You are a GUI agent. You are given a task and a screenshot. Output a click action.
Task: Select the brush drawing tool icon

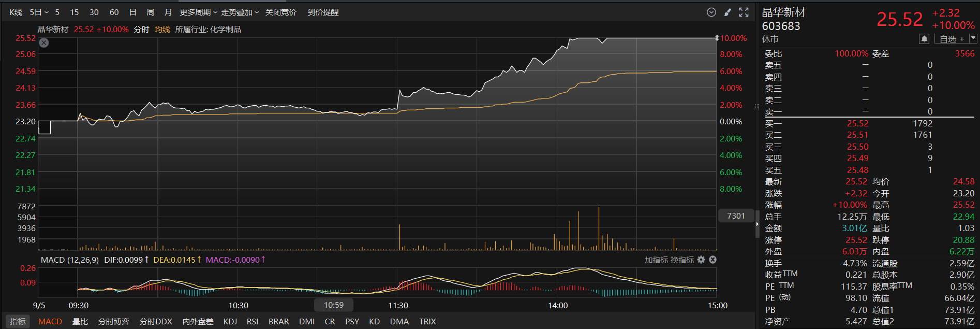tap(727, 12)
